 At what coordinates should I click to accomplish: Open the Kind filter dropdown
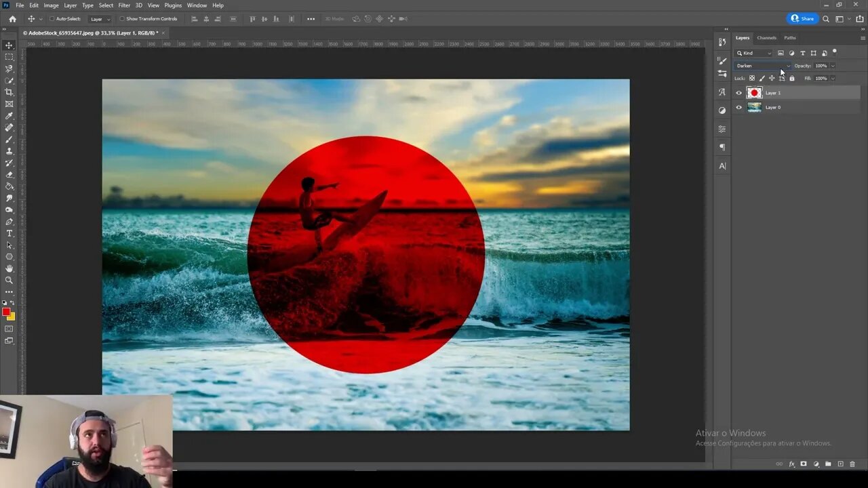[755, 53]
